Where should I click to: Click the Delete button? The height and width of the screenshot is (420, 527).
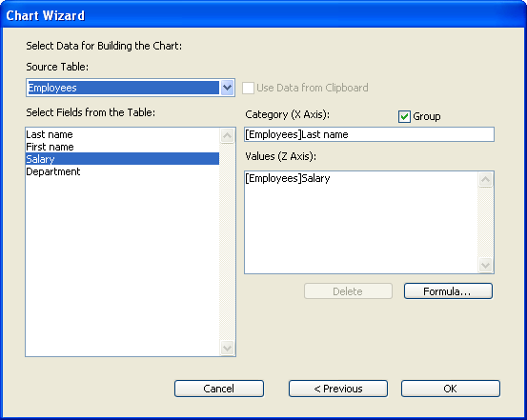point(348,291)
